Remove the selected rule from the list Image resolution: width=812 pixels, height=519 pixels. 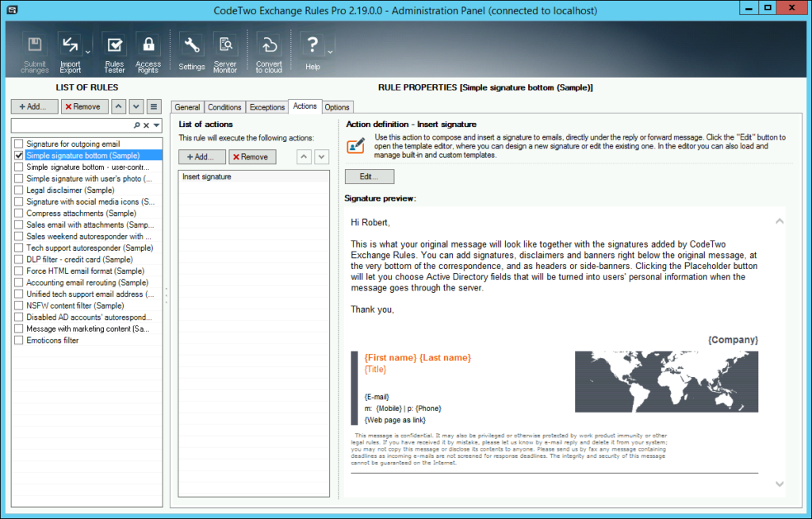84,107
